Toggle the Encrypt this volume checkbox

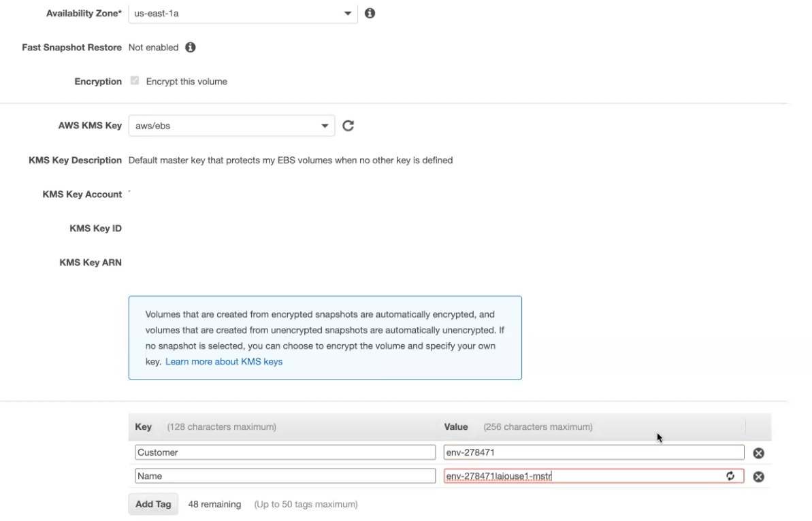coord(135,82)
